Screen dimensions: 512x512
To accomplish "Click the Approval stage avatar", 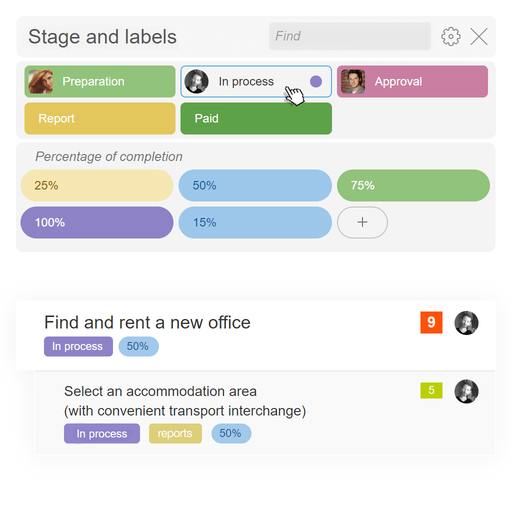I will (353, 81).
